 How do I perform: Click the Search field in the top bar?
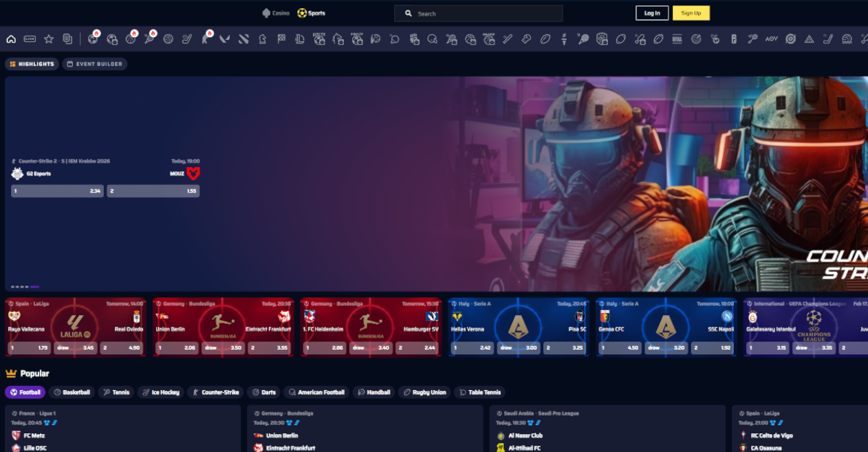(478, 12)
